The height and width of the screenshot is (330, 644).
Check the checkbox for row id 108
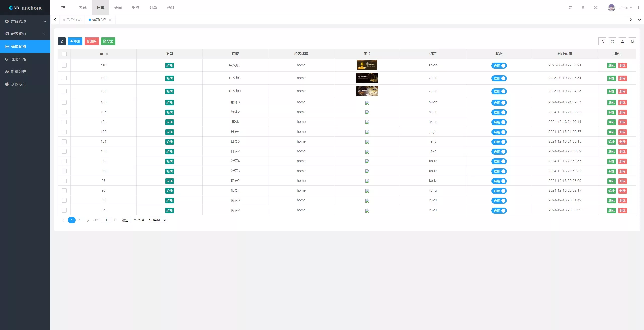pyautogui.click(x=64, y=91)
